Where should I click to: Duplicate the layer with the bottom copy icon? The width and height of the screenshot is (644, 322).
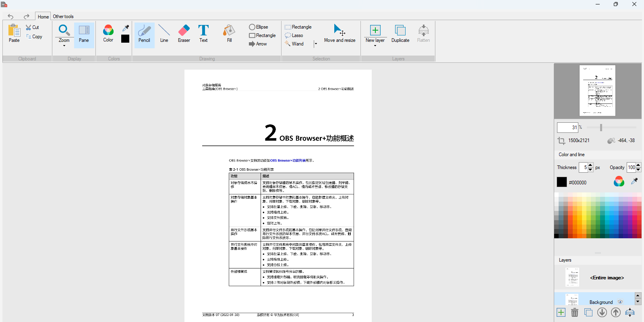click(588, 312)
